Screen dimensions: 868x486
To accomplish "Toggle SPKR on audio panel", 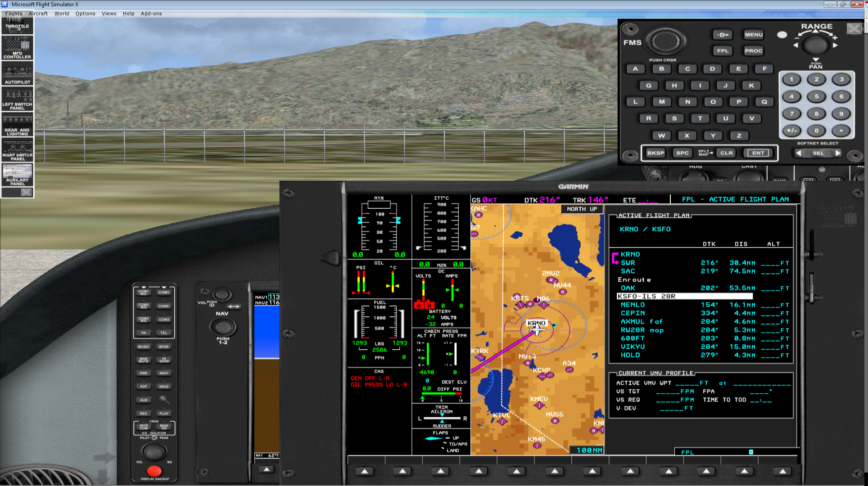I will click(x=163, y=347).
